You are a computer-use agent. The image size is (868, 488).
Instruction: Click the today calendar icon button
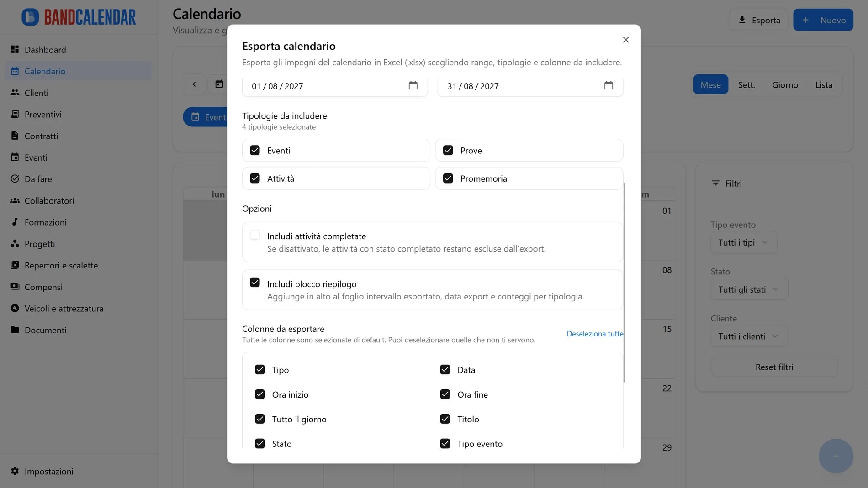pyautogui.click(x=219, y=84)
